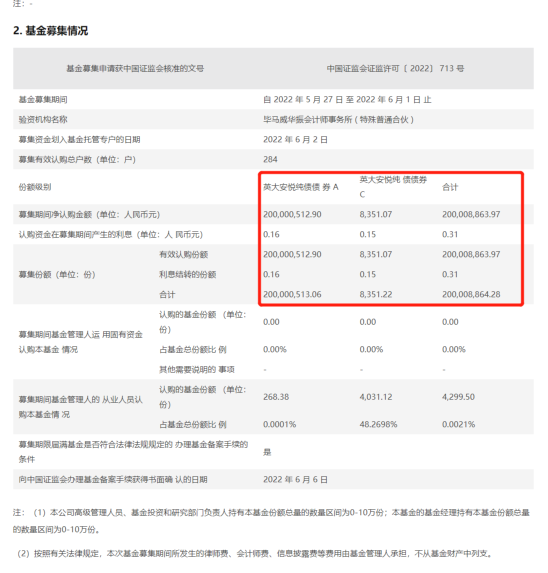Image resolution: width=548 pixels, height=573 pixels.
Task: Click the approval number "中国证监会证监许可［2022］713 号"
Action: point(395,68)
